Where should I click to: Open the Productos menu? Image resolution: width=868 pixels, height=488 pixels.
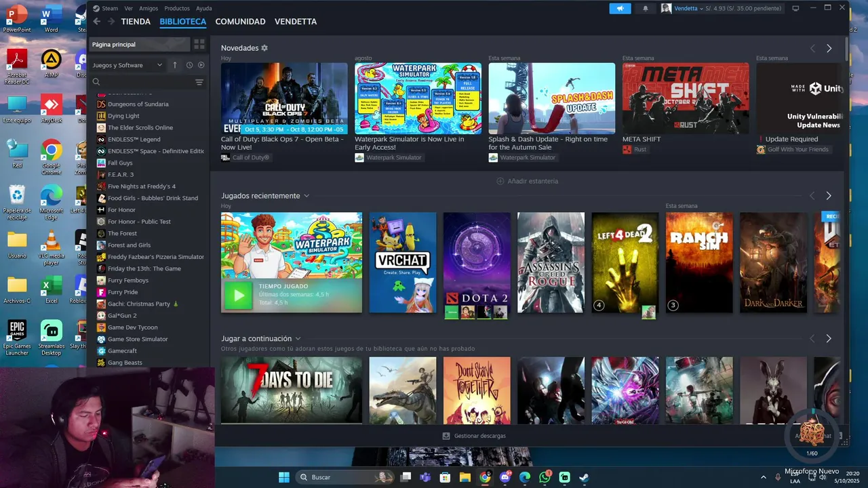click(x=177, y=8)
